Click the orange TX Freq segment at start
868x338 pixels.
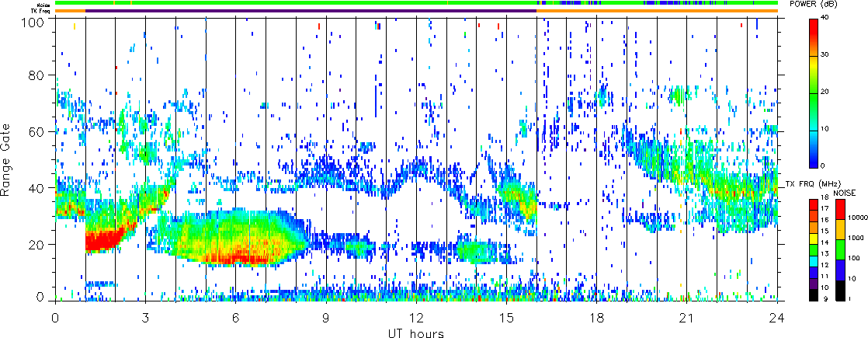point(70,11)
